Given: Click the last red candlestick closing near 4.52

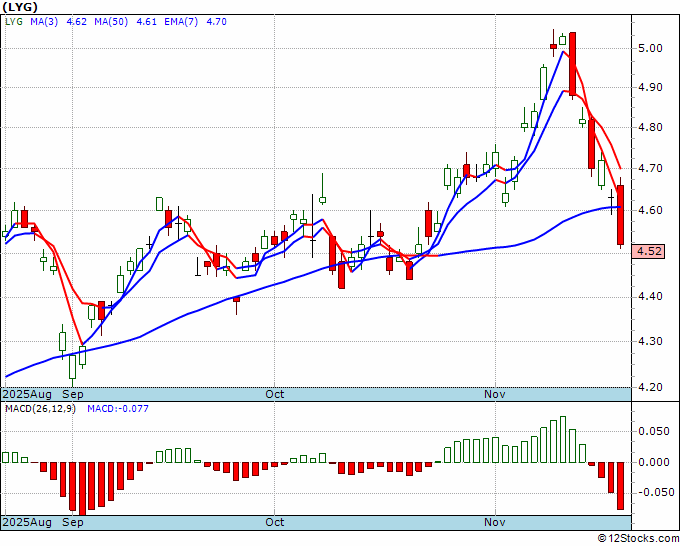Looking at the screenshot, I should click(621, 213).
